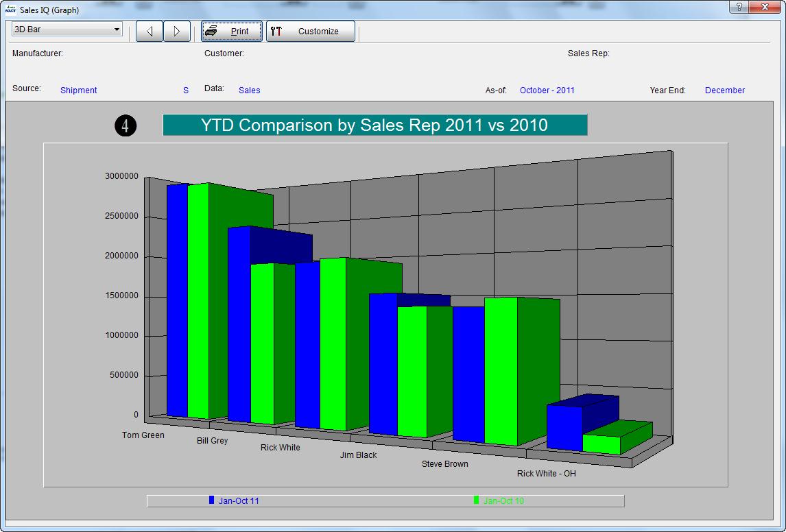The image size is (786, 532).
Task: Click the Sales Rep label
Action: point(588,53)
